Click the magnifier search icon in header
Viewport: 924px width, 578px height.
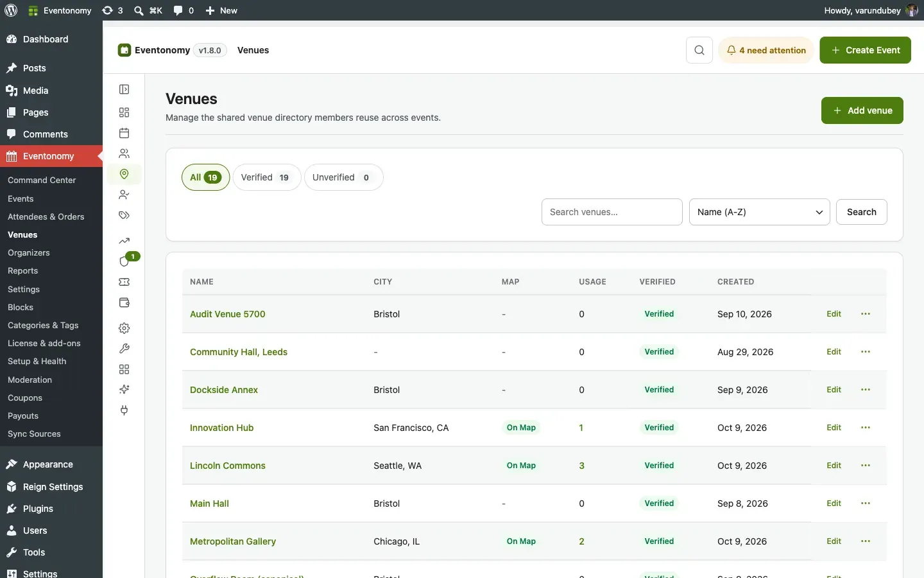tap(699, 50)
